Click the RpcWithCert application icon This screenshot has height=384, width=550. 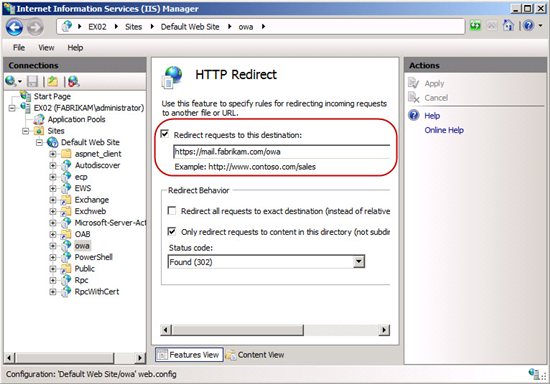(x=66, y=291)
